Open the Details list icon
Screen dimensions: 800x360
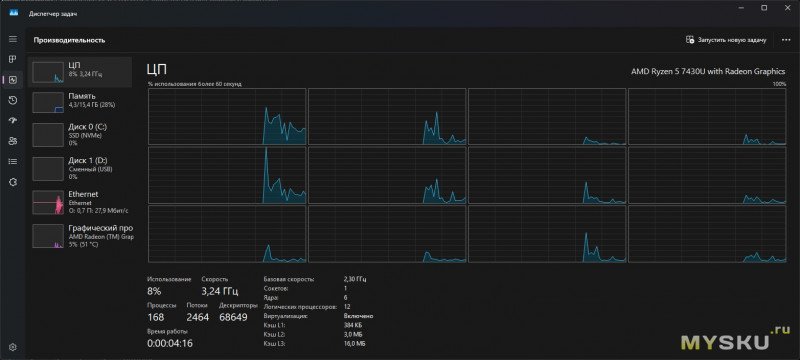pos(13,162)
